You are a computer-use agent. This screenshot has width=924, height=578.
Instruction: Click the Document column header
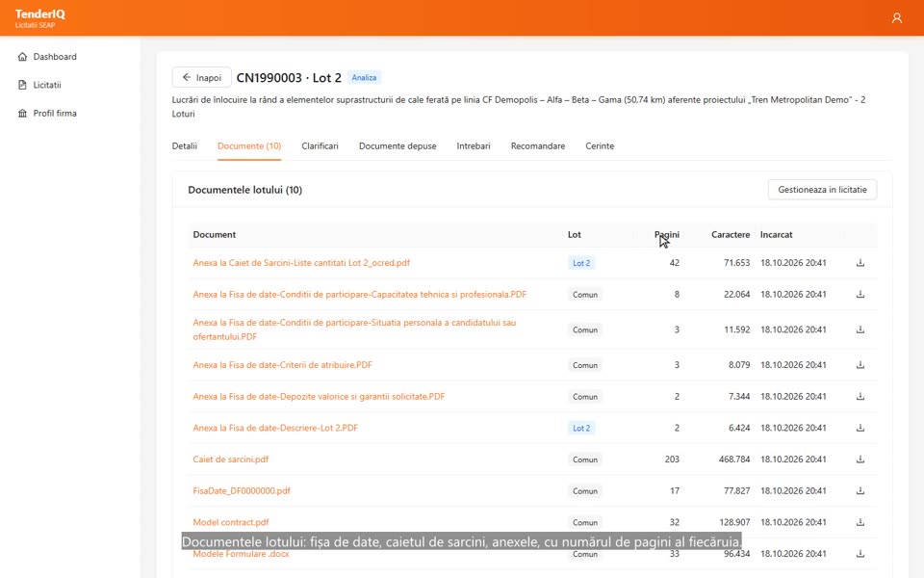[215, 235]
